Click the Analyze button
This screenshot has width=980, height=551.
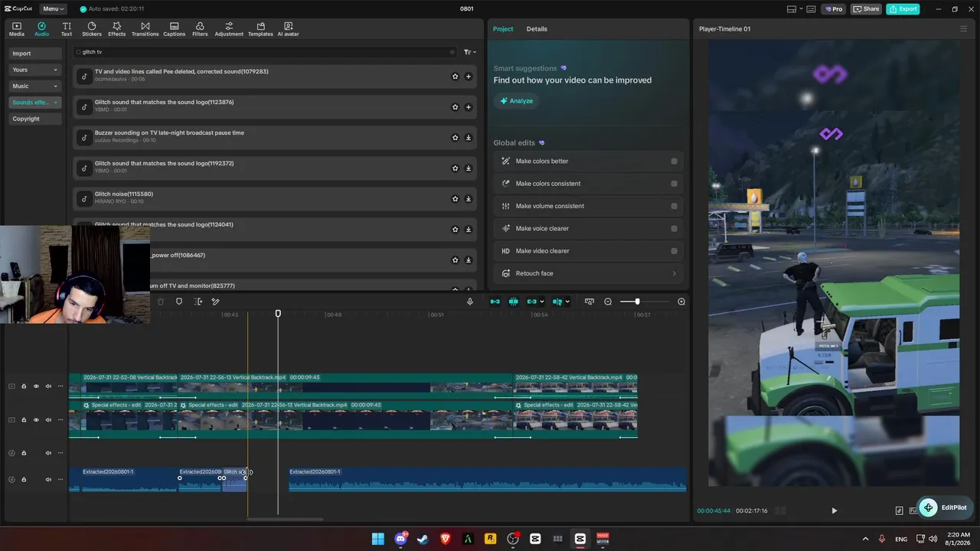516,101
